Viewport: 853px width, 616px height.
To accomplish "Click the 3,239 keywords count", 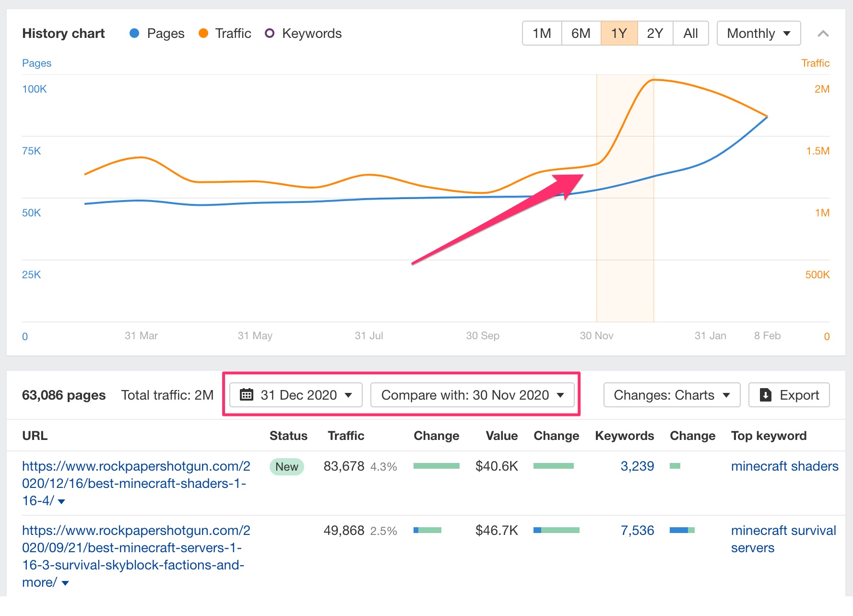I will 637,466.
